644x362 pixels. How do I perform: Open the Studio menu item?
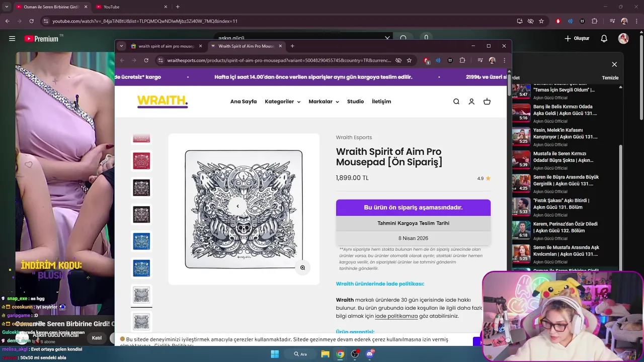pos(355,102)
